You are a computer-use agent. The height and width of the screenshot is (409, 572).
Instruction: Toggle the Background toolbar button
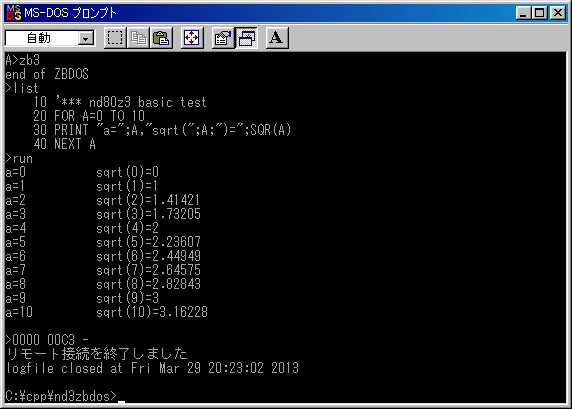pos(247,38)
